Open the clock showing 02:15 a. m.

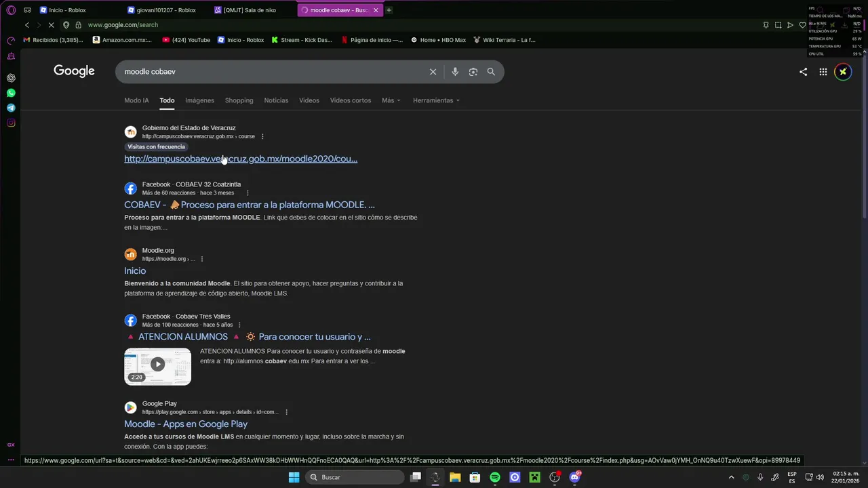click(x=846, y=477)
